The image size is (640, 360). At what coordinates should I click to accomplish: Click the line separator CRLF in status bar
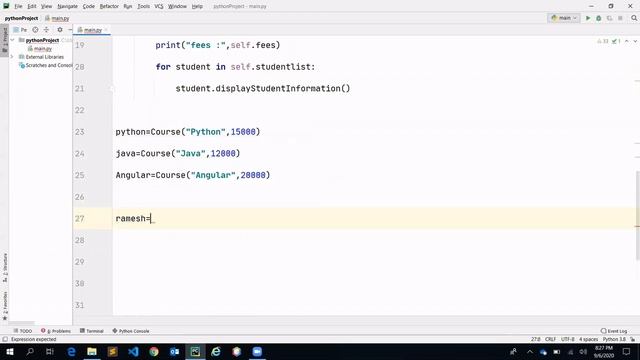(550, 339)
